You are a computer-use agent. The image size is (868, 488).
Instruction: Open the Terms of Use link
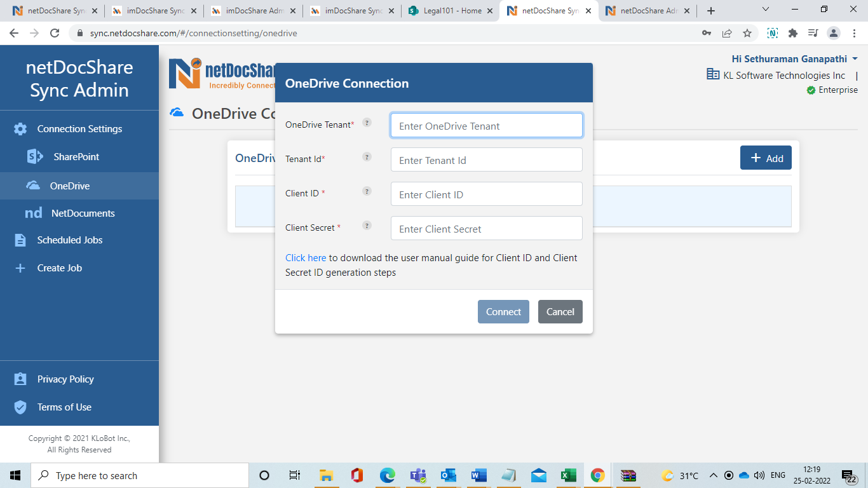click(x=64, y=407)
